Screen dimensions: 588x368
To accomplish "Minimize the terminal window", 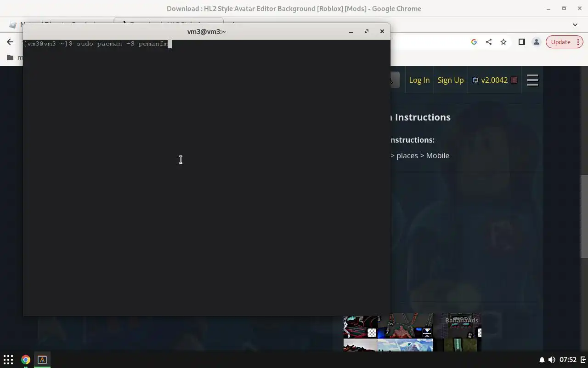I will (351, 31).
